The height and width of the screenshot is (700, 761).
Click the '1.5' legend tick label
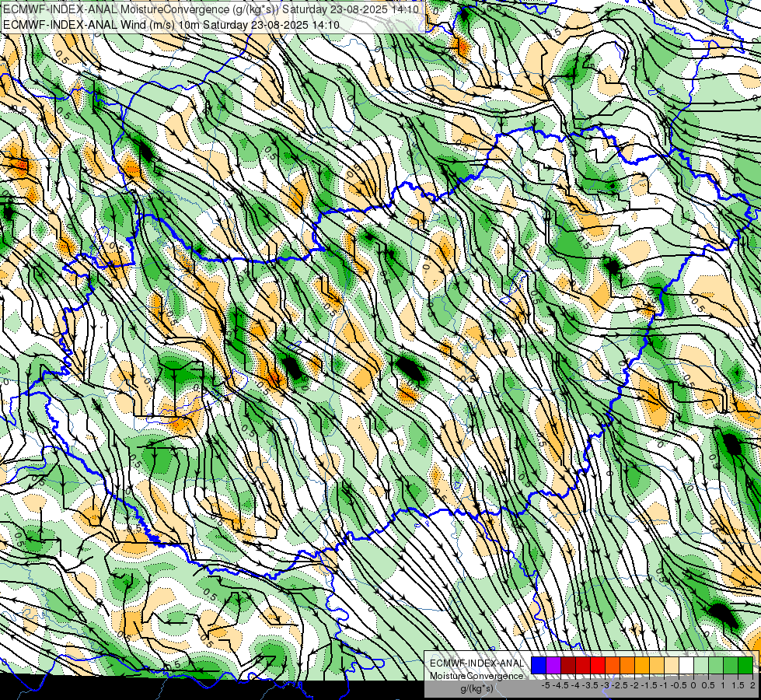click(x=738, y=685)
